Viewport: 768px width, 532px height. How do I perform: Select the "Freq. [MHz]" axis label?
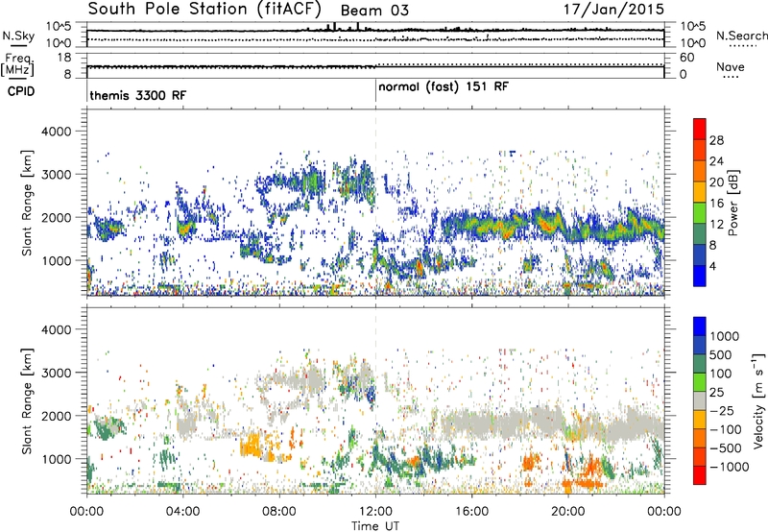[17, 65]
